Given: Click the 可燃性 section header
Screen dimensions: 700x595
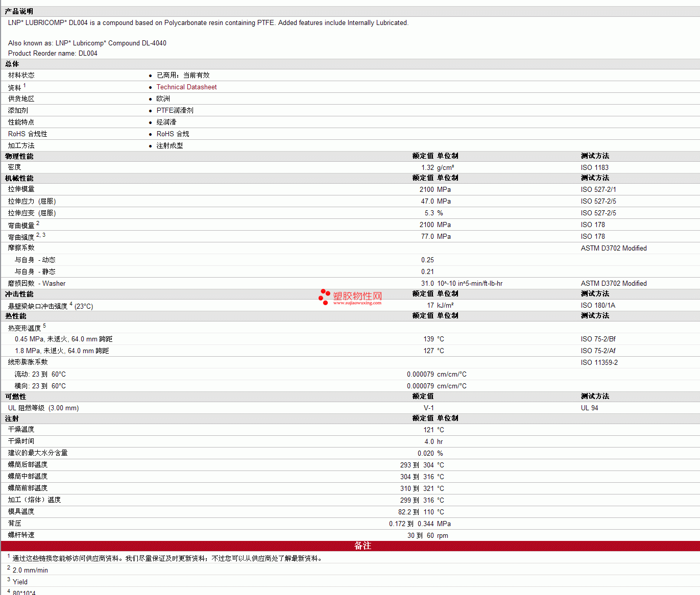Looking at the screenshot, I should (16, 397).
